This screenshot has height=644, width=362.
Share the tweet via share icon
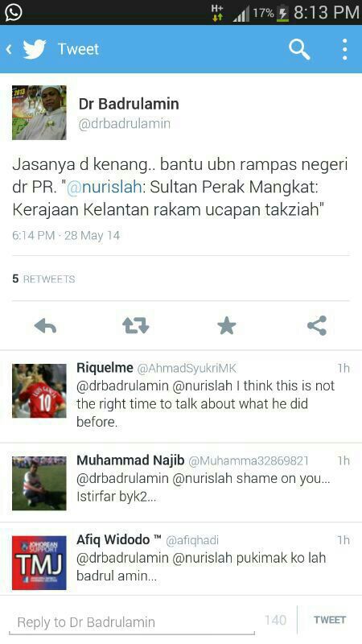click(x=317, y=326)
